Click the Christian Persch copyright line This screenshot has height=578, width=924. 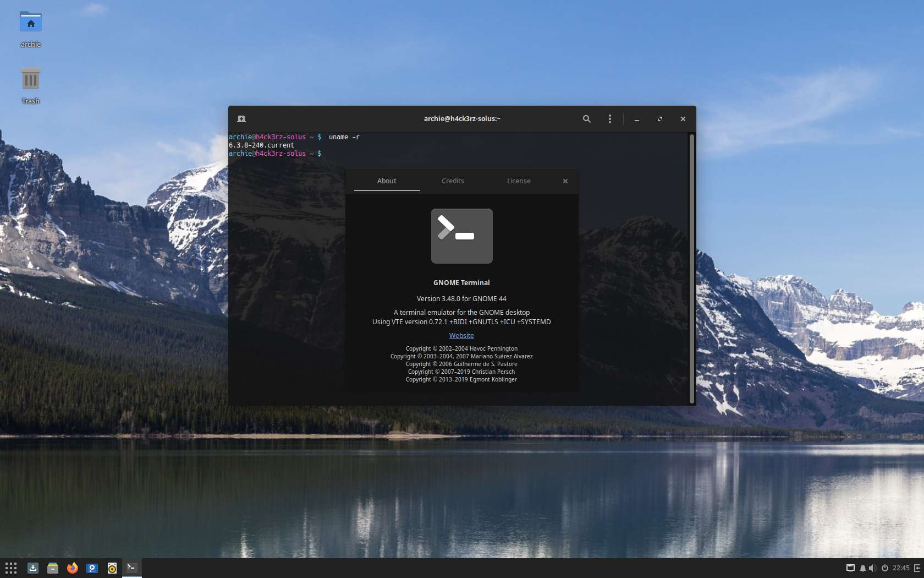(461, 372)
